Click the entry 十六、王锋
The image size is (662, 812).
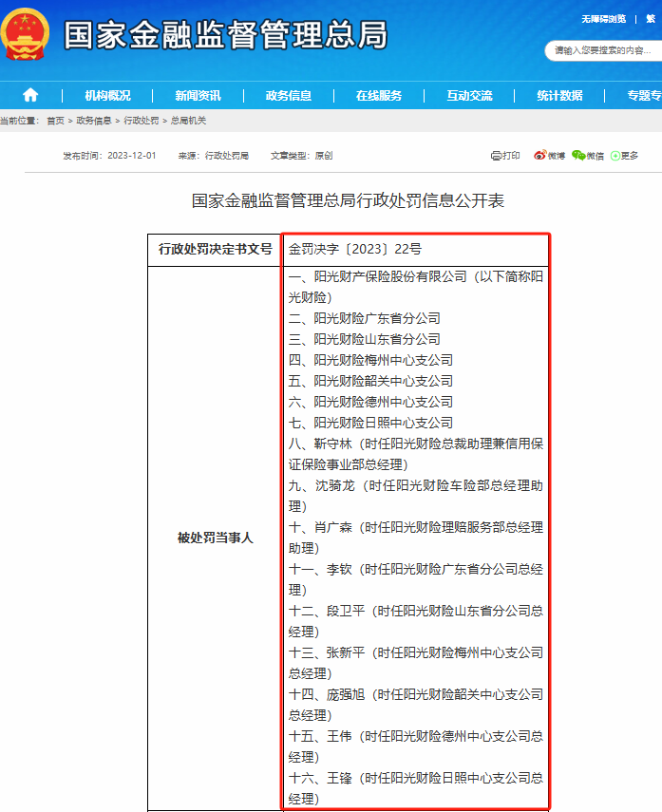[x=415, y=788]
